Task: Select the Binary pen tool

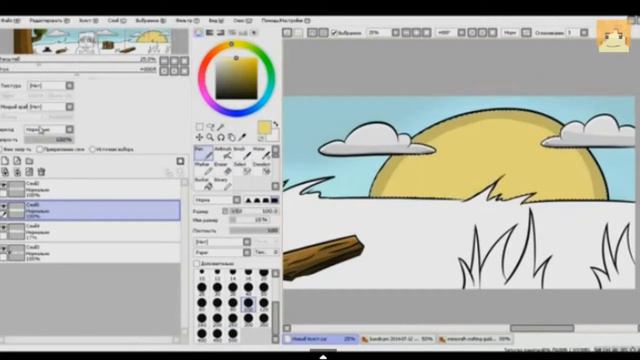Action: click(223, 184)
